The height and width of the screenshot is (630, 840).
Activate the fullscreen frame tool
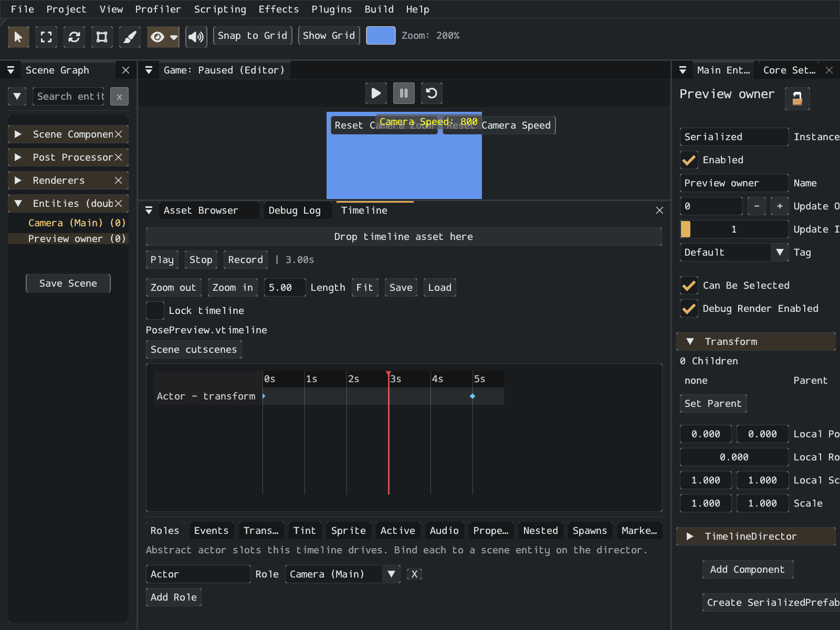coord(46,36)
